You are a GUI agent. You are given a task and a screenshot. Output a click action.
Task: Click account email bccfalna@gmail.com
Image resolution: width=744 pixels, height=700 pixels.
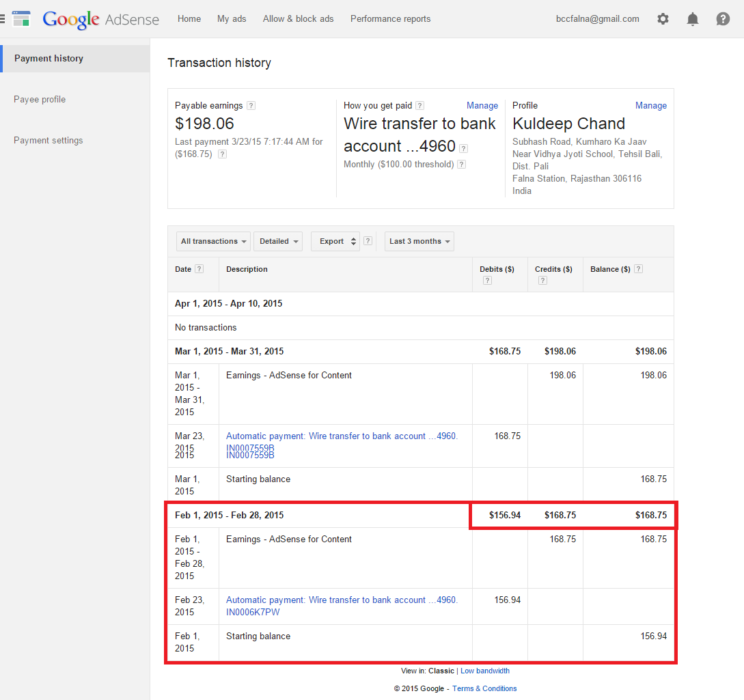pyautogui.click(x=597, y=19)
